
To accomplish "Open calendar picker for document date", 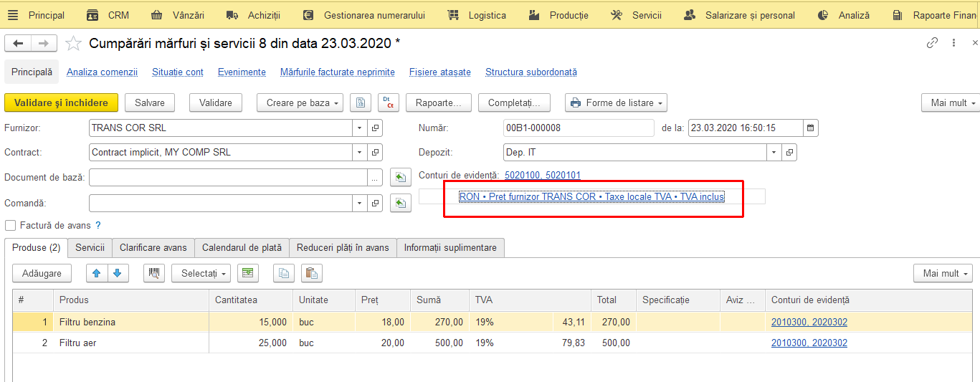I will (810, 128).
